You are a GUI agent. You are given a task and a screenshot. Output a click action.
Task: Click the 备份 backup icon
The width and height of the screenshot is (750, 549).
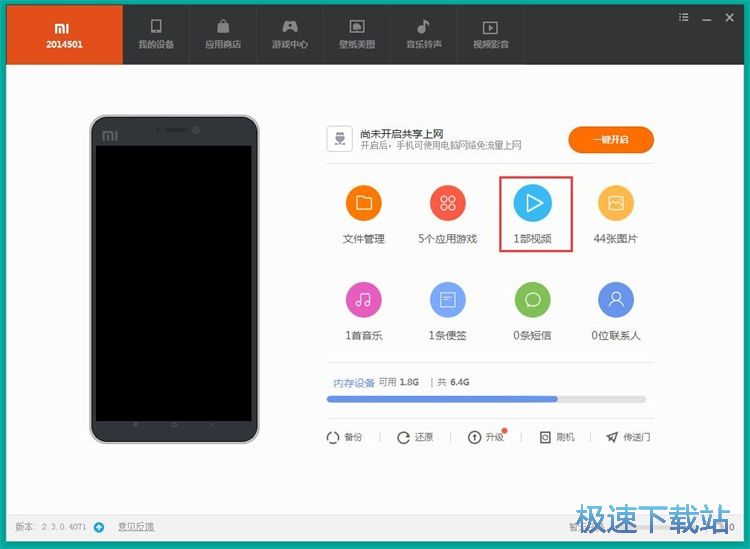(x=333, y=437)
